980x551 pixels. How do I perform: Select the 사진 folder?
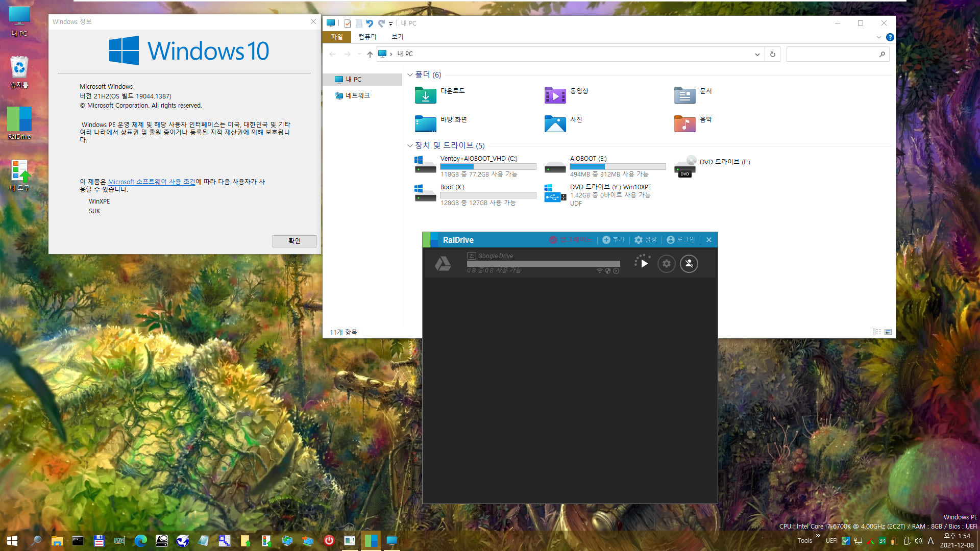click(x=563, y=123)
